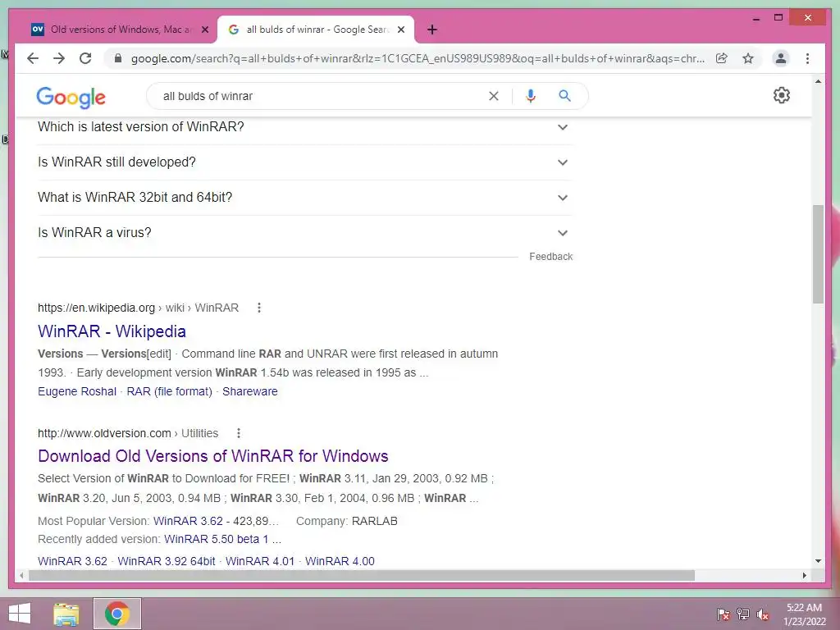This screenshot has height=630, width=840.
Task: Open the Chrome profile avatar menu
Action: [781, 58]
